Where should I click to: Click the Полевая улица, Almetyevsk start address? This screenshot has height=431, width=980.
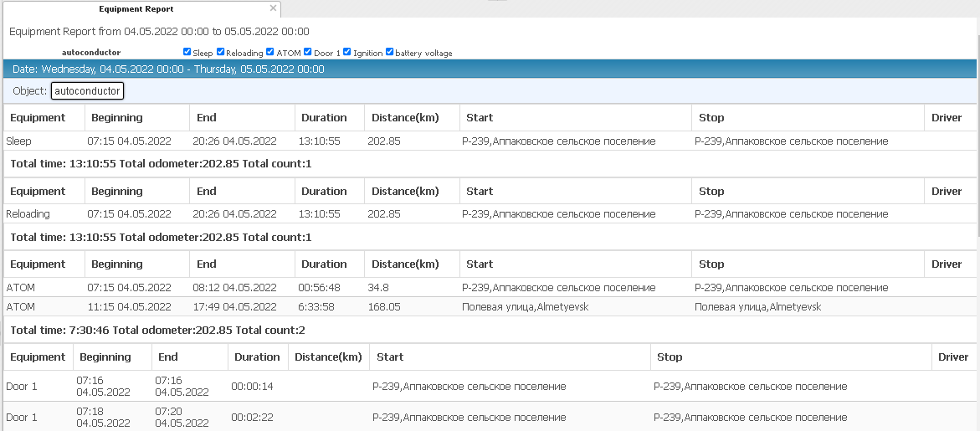click(x=525, y=307)
